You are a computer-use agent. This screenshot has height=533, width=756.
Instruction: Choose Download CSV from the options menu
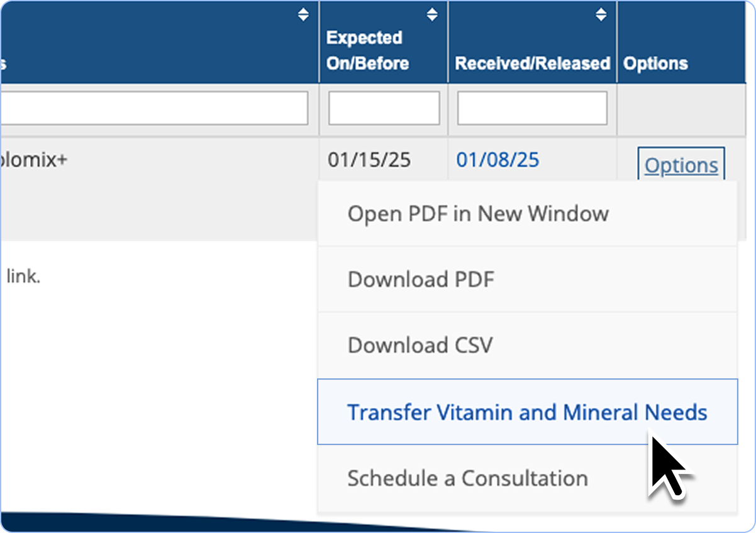tap(420, 345)
